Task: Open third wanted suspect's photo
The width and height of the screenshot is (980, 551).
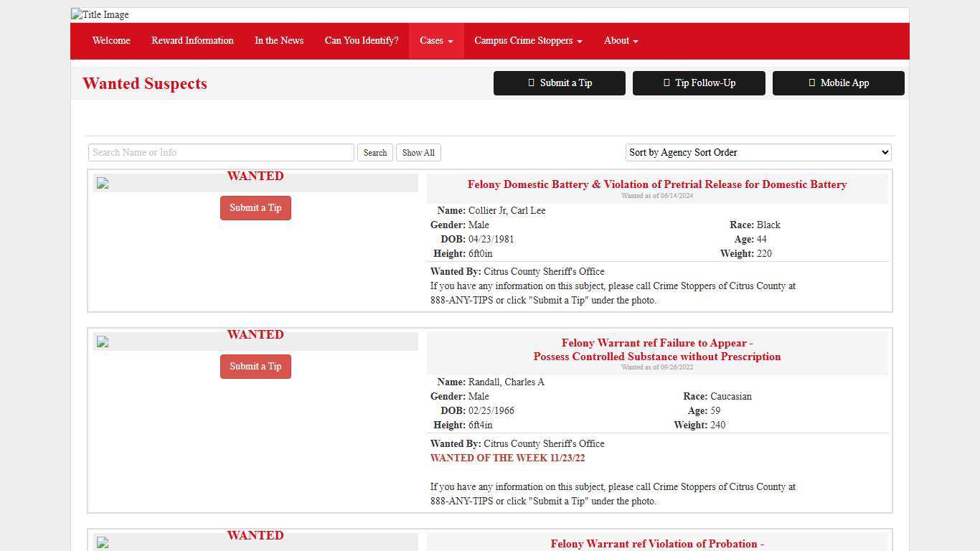Action: [x=103, y=543]
